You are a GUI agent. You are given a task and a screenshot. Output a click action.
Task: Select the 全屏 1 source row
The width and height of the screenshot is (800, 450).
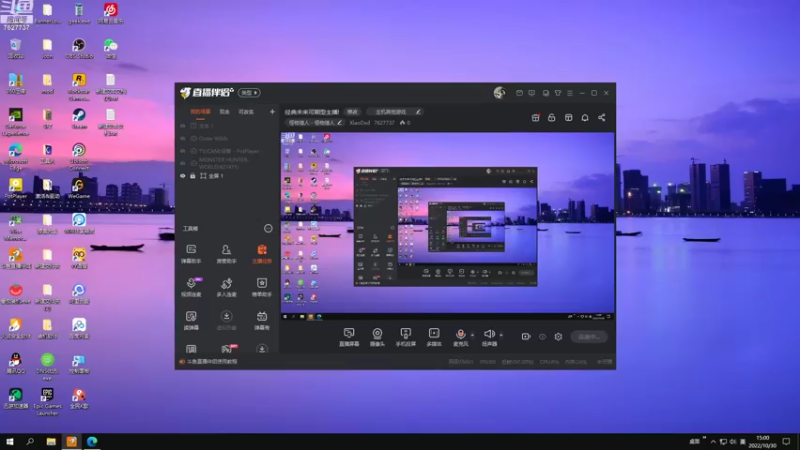tap(227, 176)
